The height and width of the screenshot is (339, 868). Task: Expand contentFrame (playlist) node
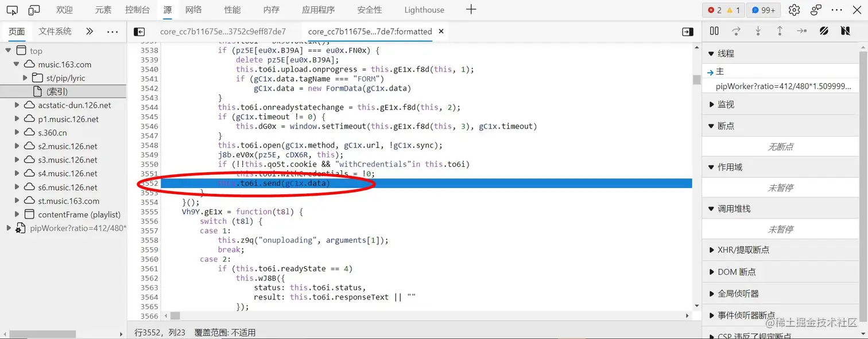[x=17, y=215]
